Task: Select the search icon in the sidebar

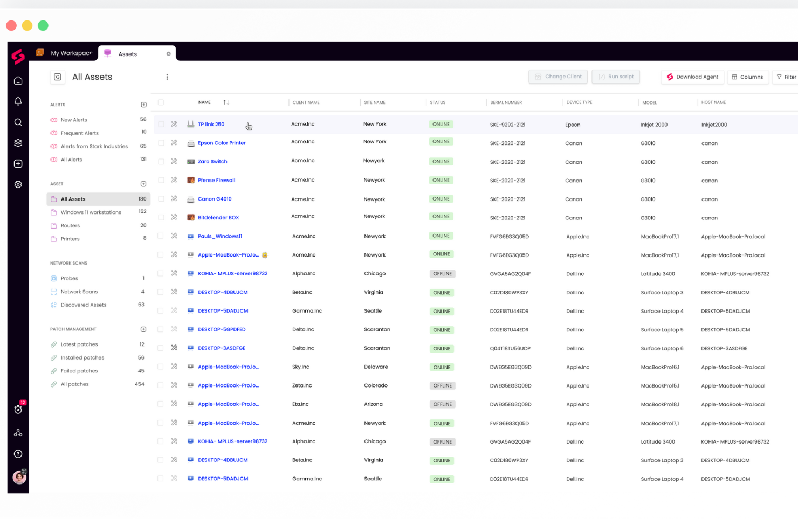Action: [18, 122]
